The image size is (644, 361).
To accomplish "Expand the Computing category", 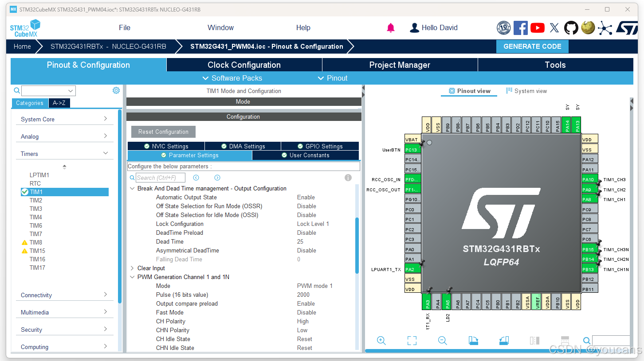I will click(x=64, y=347).
